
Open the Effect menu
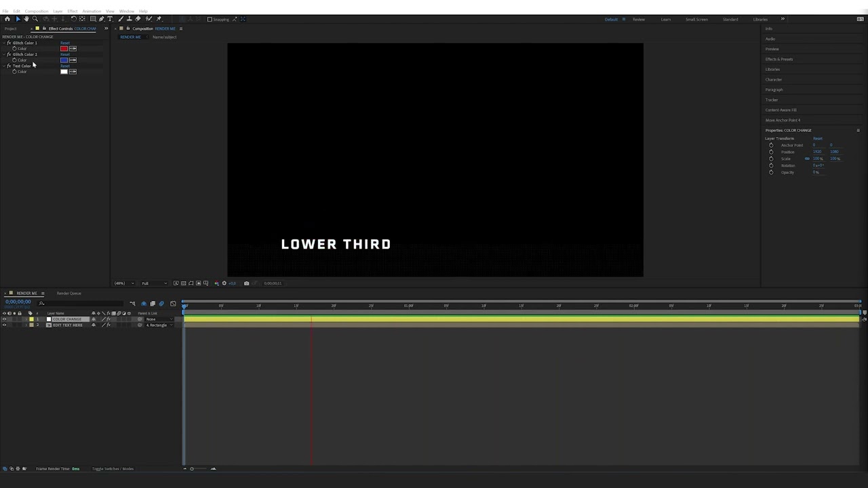coord(73,11)
